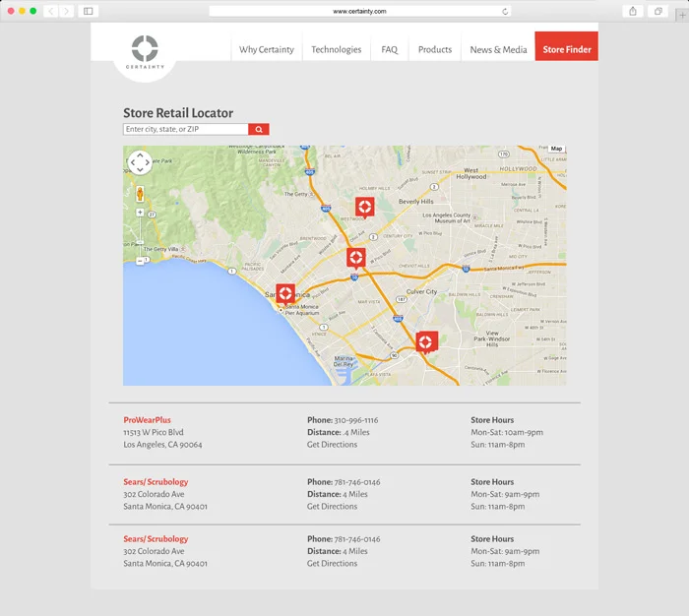Open the Technologies menu item
The height and width of the screenshot is (616, 689).
[x=337, y=49]
